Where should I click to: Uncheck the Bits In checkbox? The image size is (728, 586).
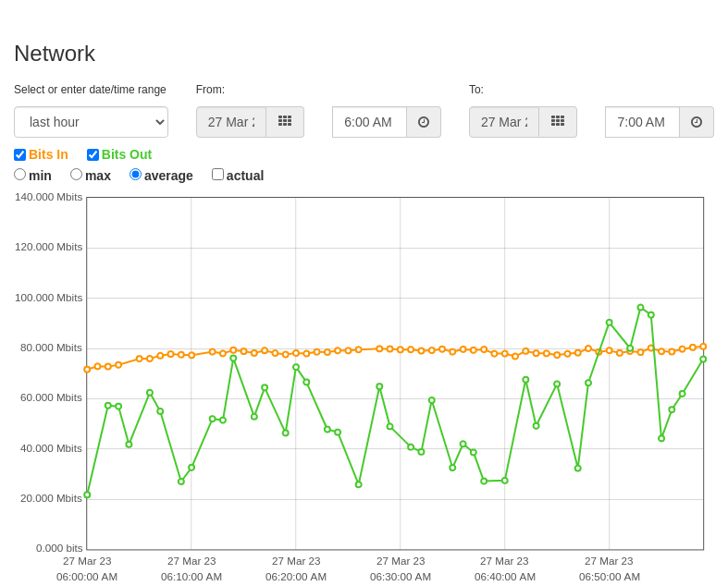(x=20, y=154)
